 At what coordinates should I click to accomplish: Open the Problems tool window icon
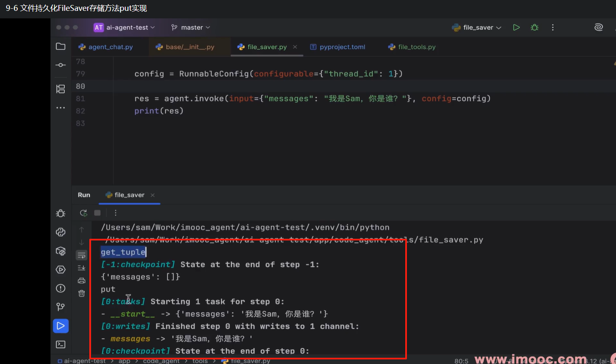pyautogui.click(x=61, y=288)
